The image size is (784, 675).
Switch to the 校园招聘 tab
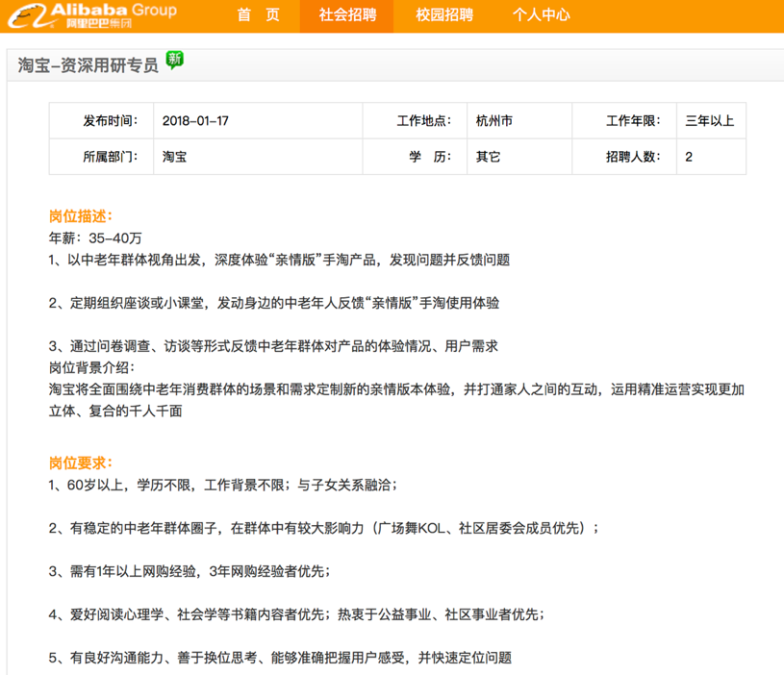(443, 15)
